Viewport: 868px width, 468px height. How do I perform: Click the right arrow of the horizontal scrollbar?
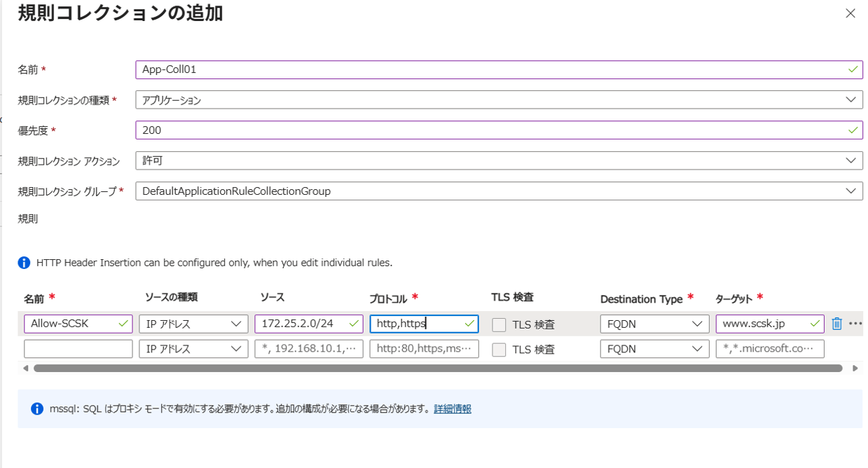tap(855, 368)
